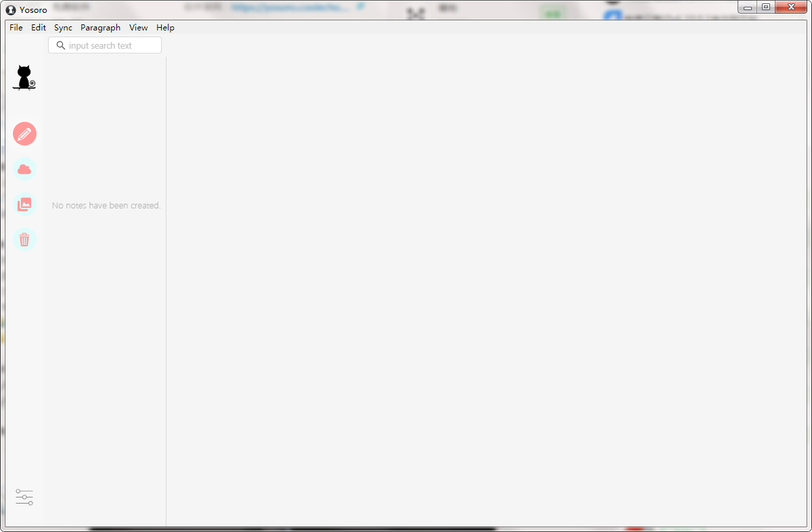Click the pencil notes icon in the sidebar

pyautogui.click(x=24, y=134)
